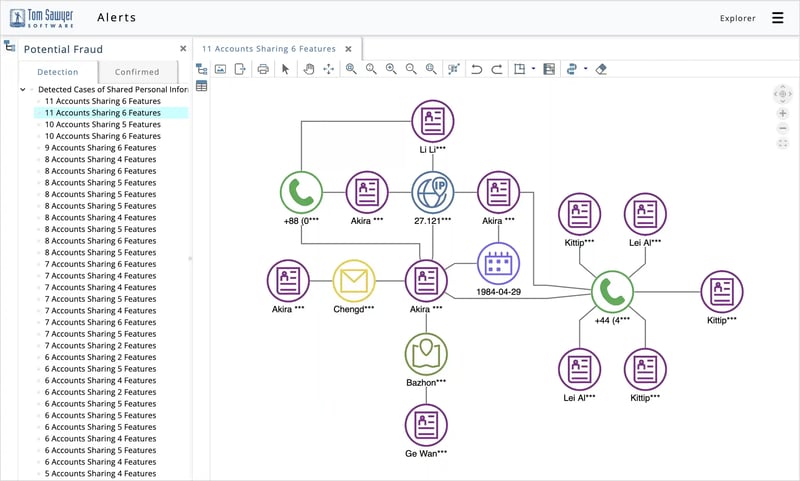The width and height of the screenshot is (800, 481).
Task: Click the second magnifier zoom icon
Action: pos(371,69)
